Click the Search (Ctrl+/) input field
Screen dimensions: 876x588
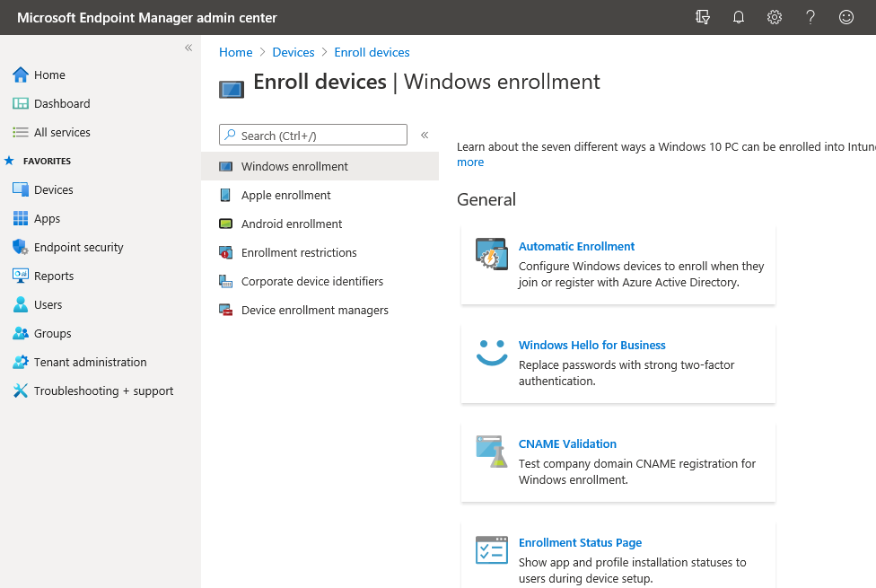click(x=319, y=136)
